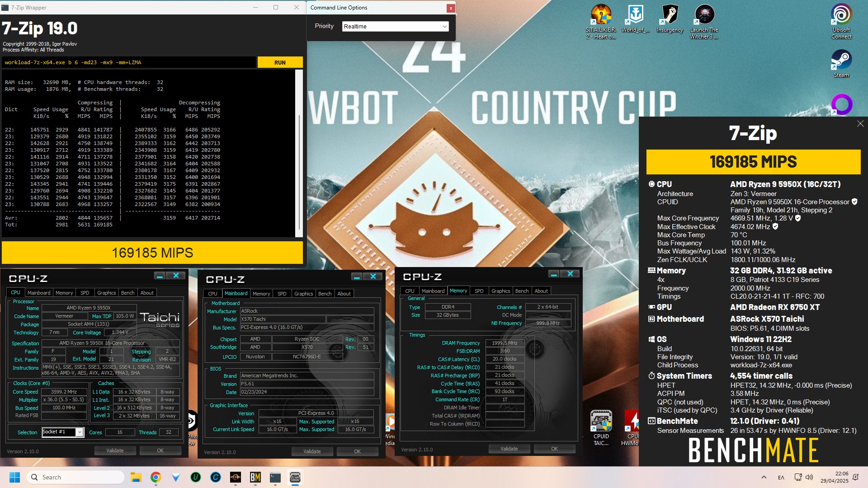This screenshot has height=488, width=868.
Task: Click OK in CPU-Z CPU window
Action: (160, 450)
